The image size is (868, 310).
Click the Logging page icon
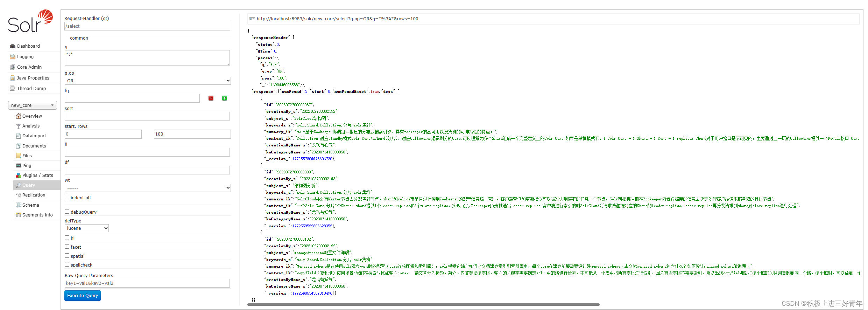click(x=13, y=57)
